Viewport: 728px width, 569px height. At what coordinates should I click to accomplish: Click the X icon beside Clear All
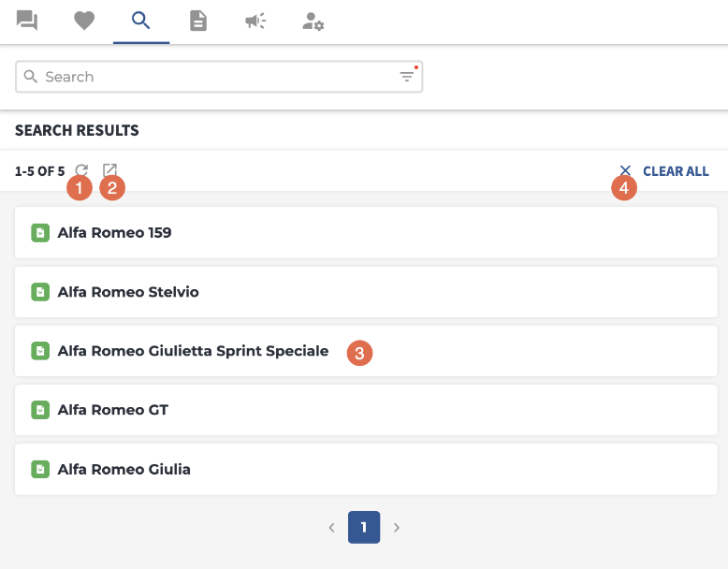click(x=625, y=170)
